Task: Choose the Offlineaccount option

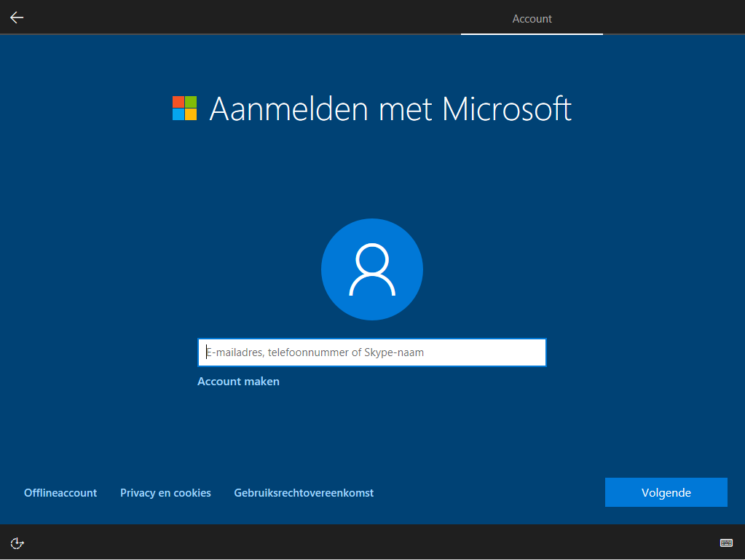Action: pos(60,493)
